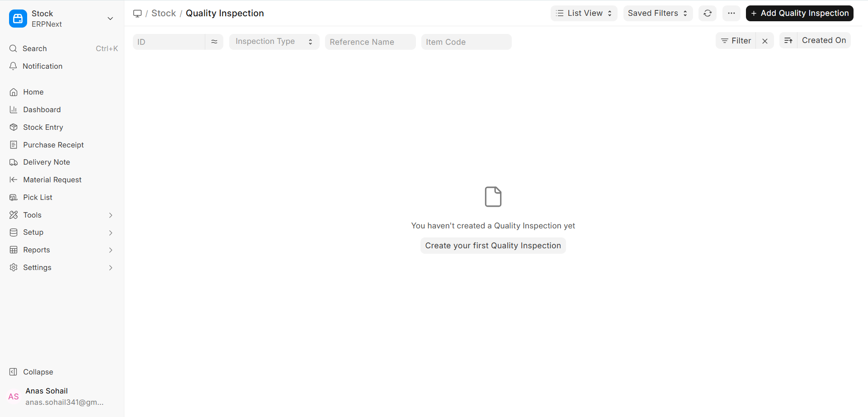
Task: Open Purchase Receipt from sidebar
Action: pos(53,145)
